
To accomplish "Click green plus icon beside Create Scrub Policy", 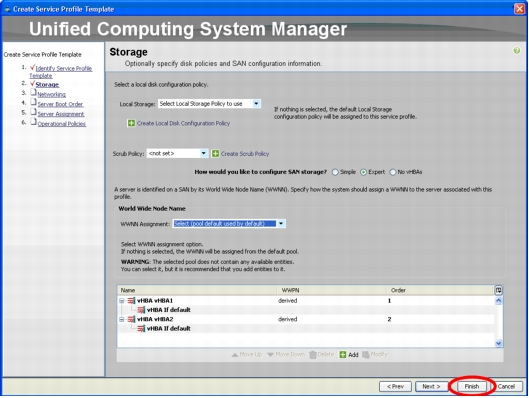I will pyautogui.click(x=215, y=154).
